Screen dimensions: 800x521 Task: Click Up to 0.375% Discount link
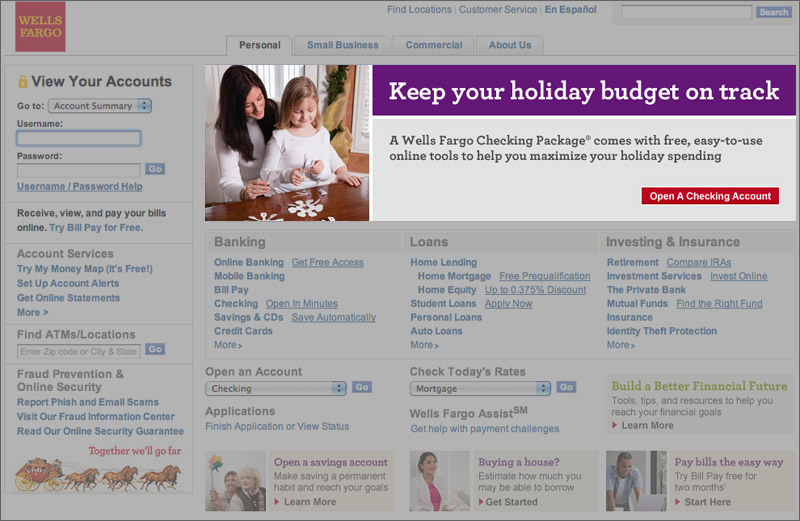[x=535, y=290]
